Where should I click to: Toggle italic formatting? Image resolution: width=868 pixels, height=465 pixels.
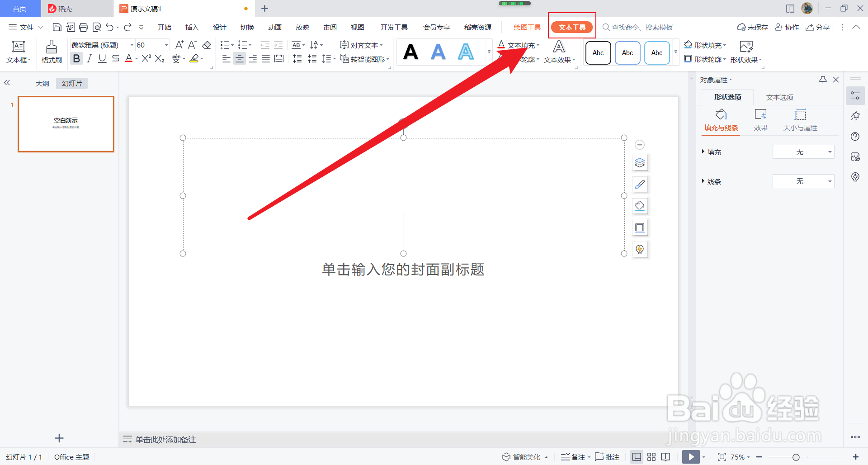tap(90, 59)
